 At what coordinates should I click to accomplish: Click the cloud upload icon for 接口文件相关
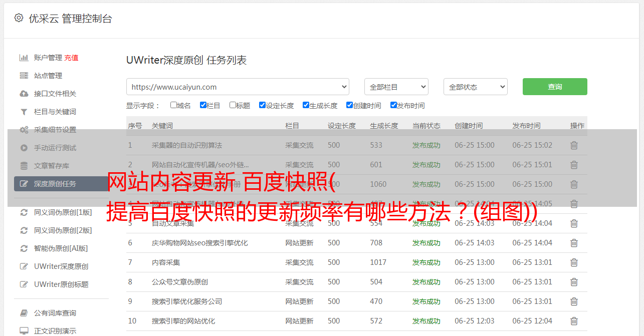[x=24, y=94]
